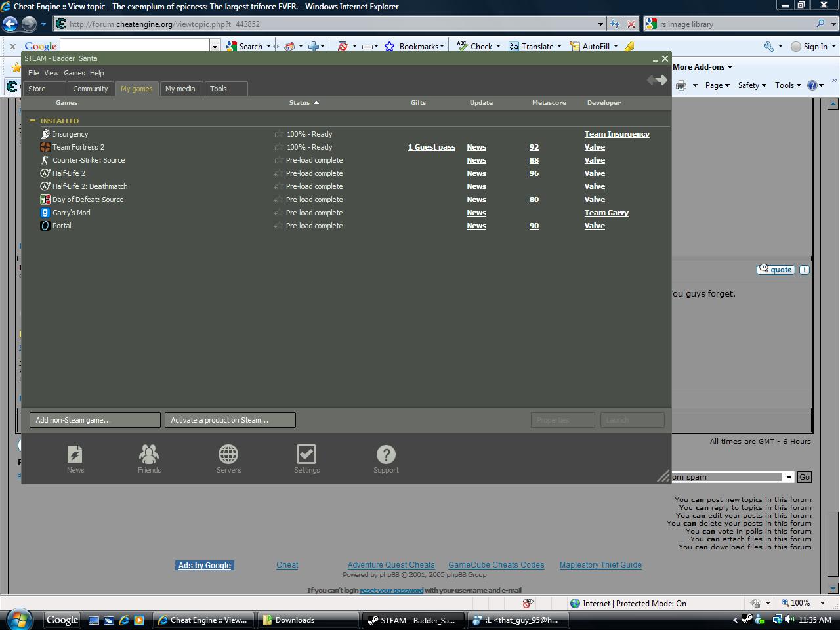Image resolution: width=840 pixels, height=630 pixels.
Task: Click the Insurgency game icon
Action: [45, 134]
